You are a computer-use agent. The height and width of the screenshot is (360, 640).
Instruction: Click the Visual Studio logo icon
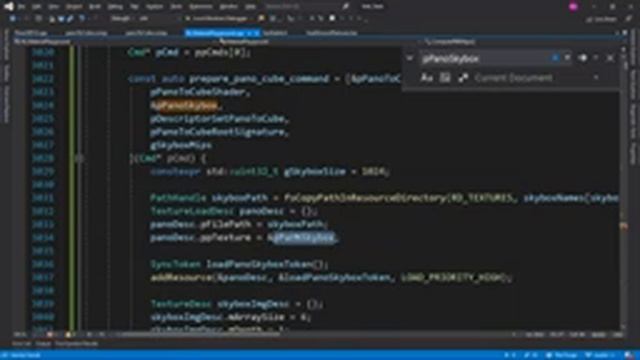point(8,6)
